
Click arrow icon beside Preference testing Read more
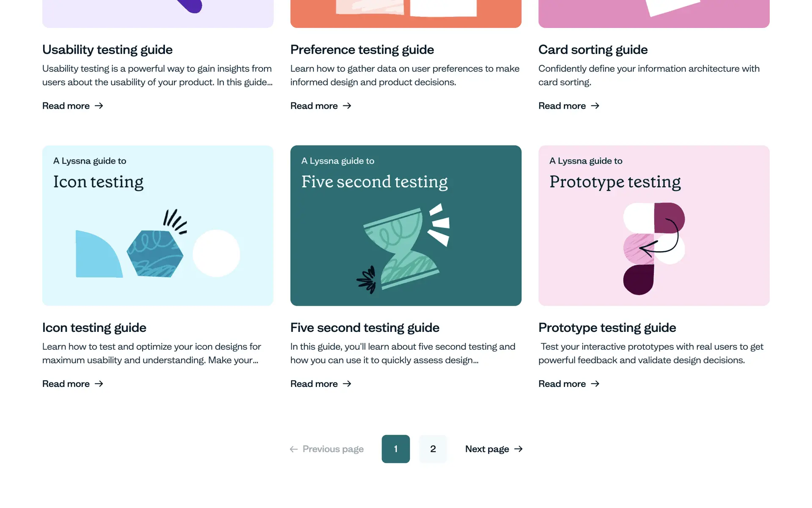[347, 106]
